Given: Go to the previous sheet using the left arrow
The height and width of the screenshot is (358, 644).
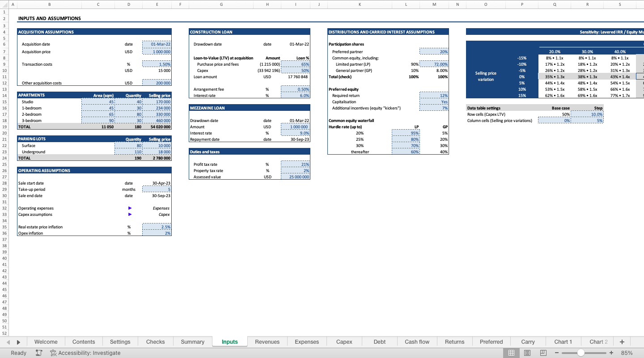Looking at the screenshot, I should [x=8, y=342].
